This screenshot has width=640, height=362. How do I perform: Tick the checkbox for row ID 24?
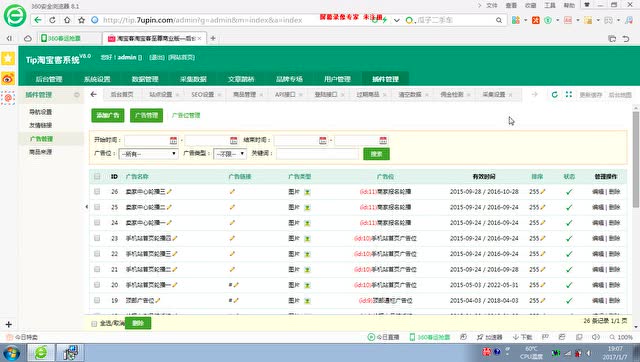coord(97,222)
